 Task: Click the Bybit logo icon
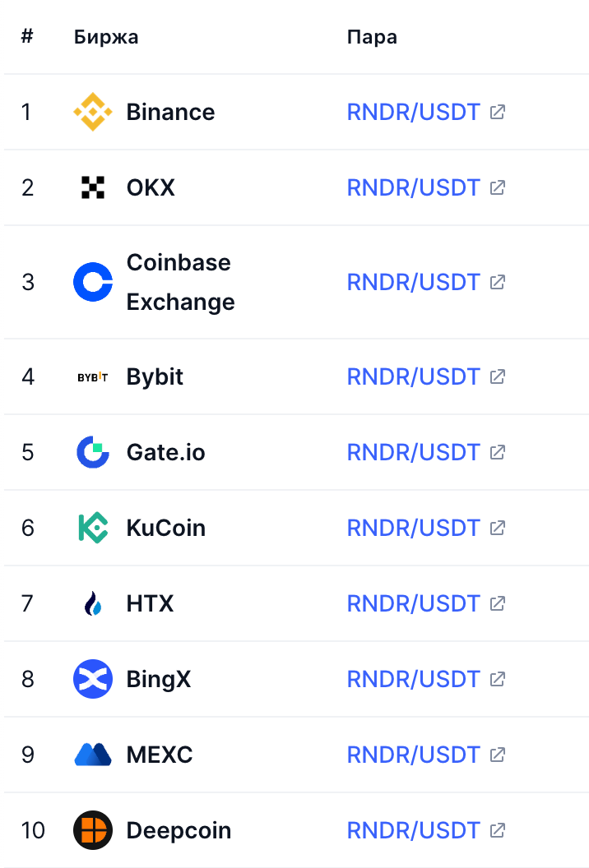point(93,377)
